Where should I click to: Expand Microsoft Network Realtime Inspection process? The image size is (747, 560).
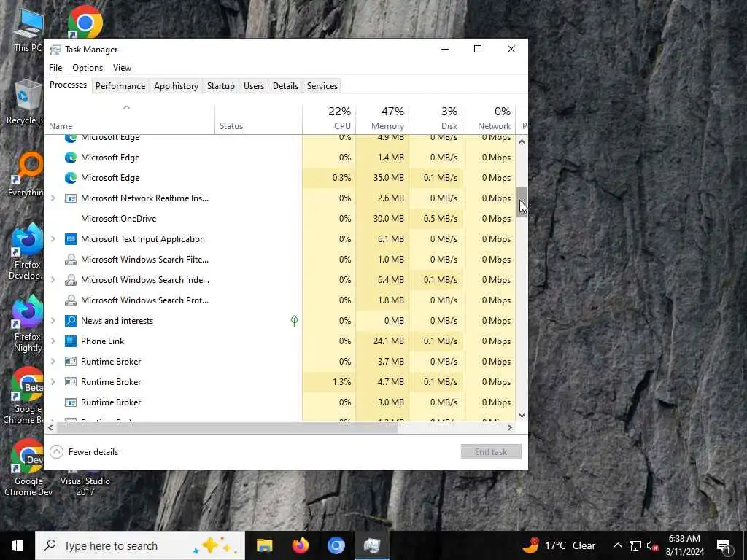click(53, 198)
